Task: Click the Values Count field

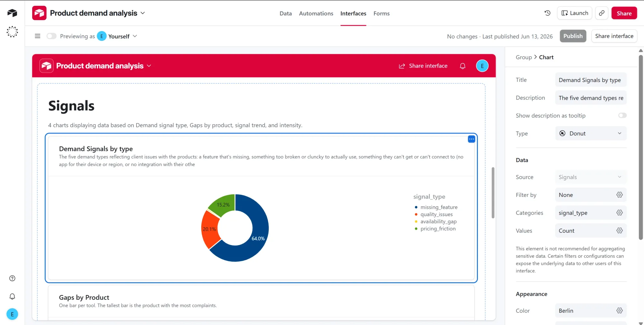Action: tap(591, 230)
